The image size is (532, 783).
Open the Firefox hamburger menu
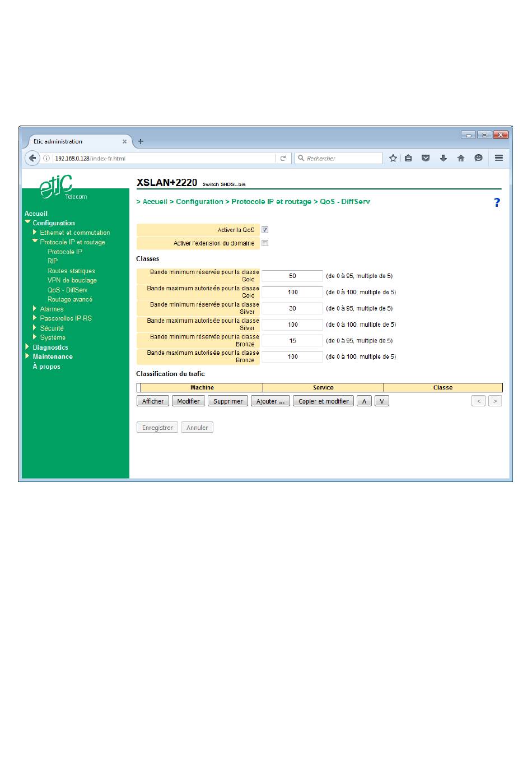point(499,158)
